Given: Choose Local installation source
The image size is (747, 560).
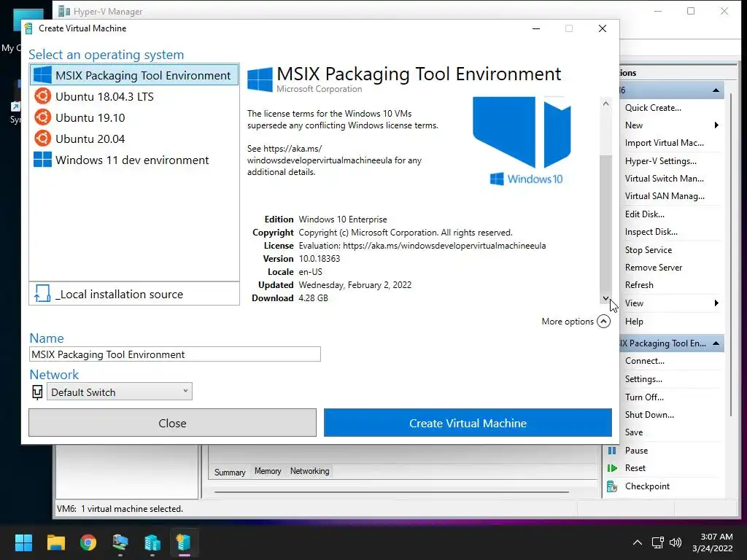Looking at the screenshot, I should pyautogui.click(x=134, y=294).
